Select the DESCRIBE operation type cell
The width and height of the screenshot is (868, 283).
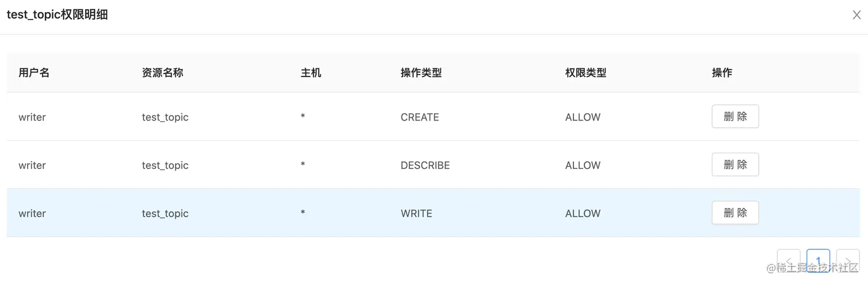click(x=425, y=165)
